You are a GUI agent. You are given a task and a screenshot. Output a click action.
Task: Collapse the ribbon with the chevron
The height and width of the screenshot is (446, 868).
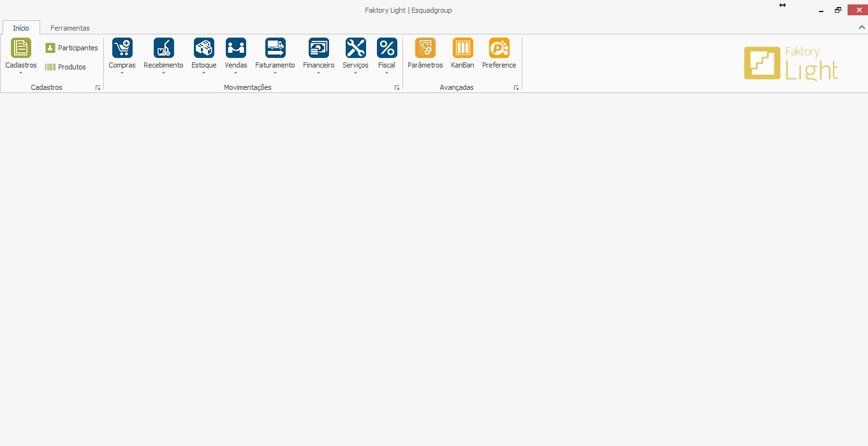point(862,27)
